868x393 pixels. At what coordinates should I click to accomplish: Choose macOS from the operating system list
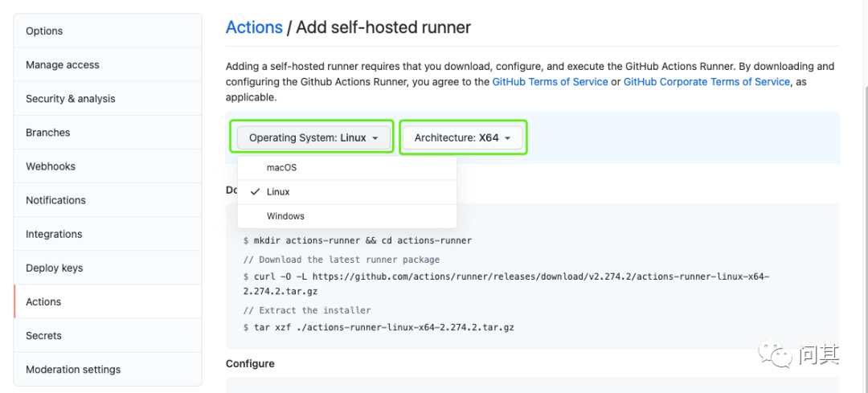click(x=347, y=168)
